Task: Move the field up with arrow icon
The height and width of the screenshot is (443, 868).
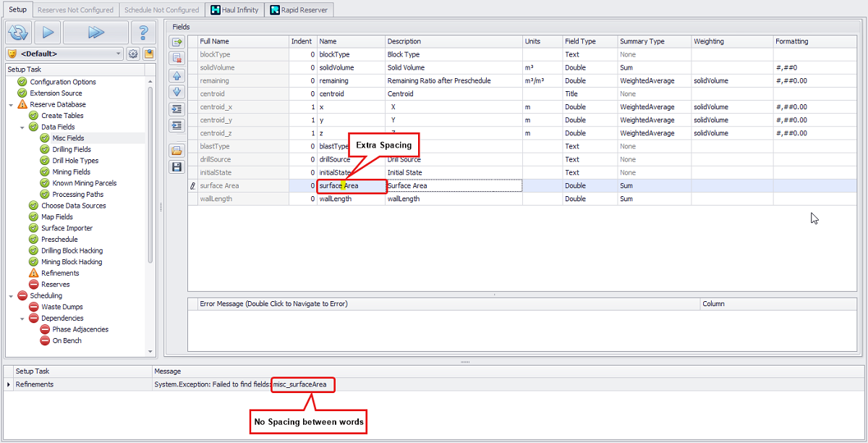Action: tap(176, 76)
